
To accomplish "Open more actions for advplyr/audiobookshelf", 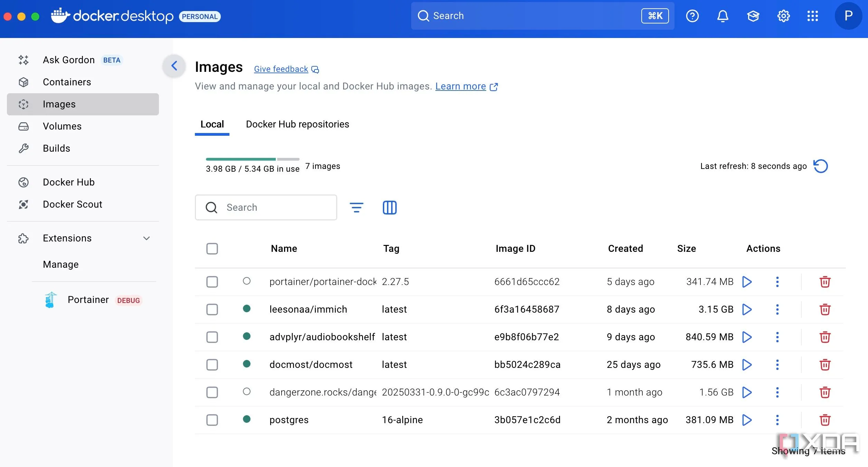I will click(777, 337).
